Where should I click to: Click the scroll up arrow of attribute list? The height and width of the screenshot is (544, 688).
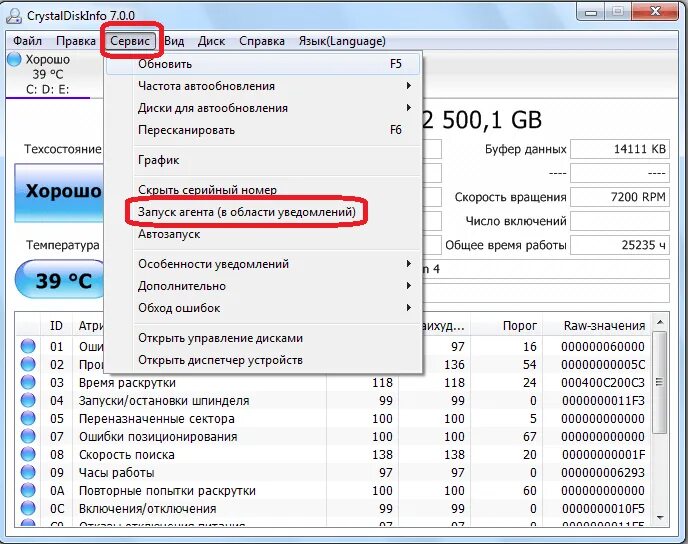(660, 323)
